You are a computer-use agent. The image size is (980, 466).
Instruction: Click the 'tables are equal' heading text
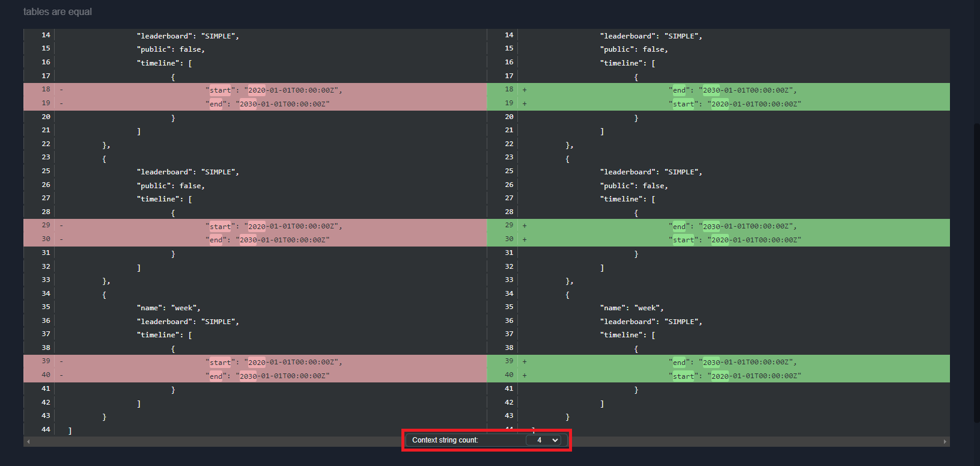58,11
